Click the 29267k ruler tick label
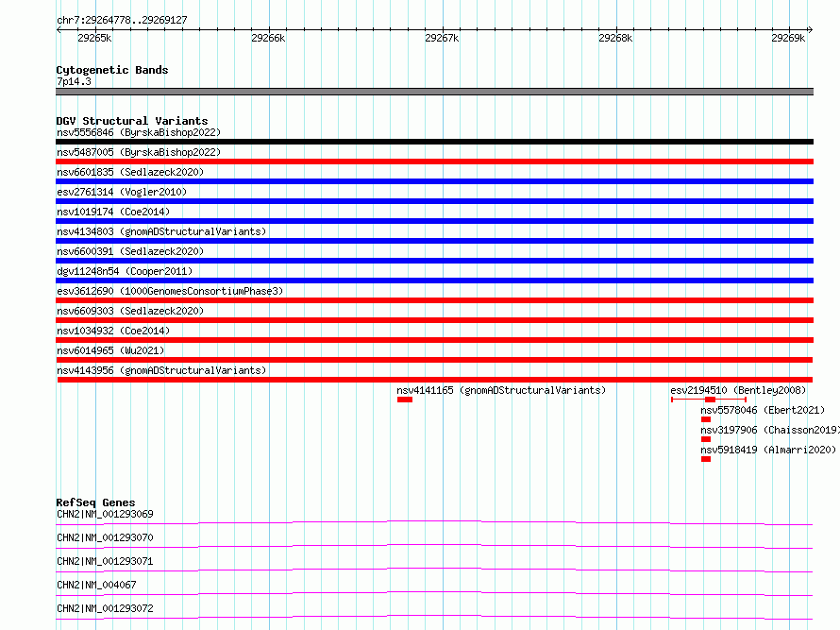 442,38
